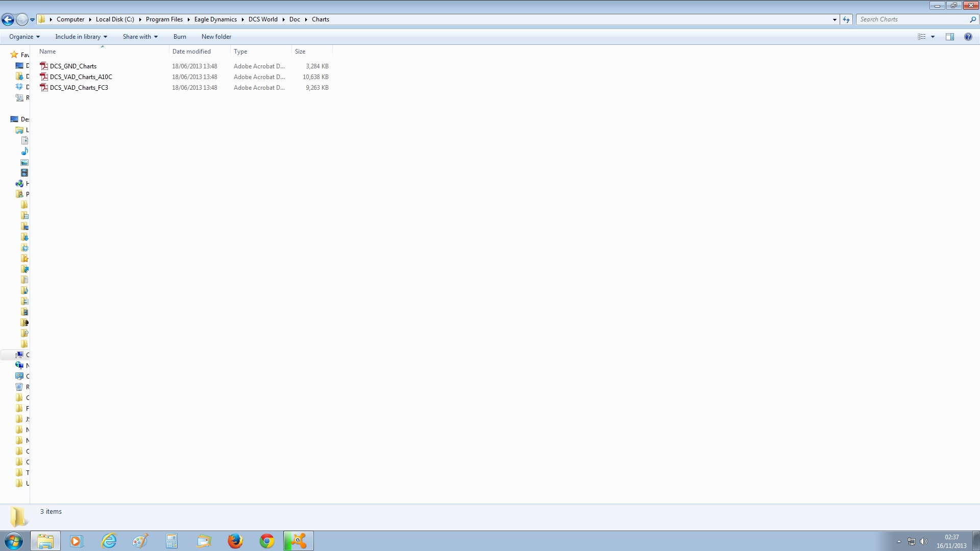The width and height of the screenshot is (980, 551).
Task: Click PDF icon of DCS_VAD_Charts_FC3
Action: point(44,87)
